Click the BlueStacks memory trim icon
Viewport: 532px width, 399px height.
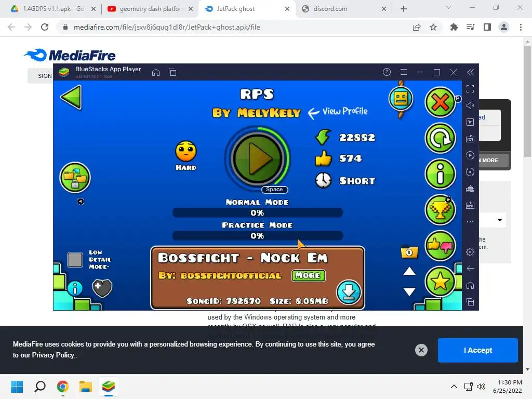[470, 189]
